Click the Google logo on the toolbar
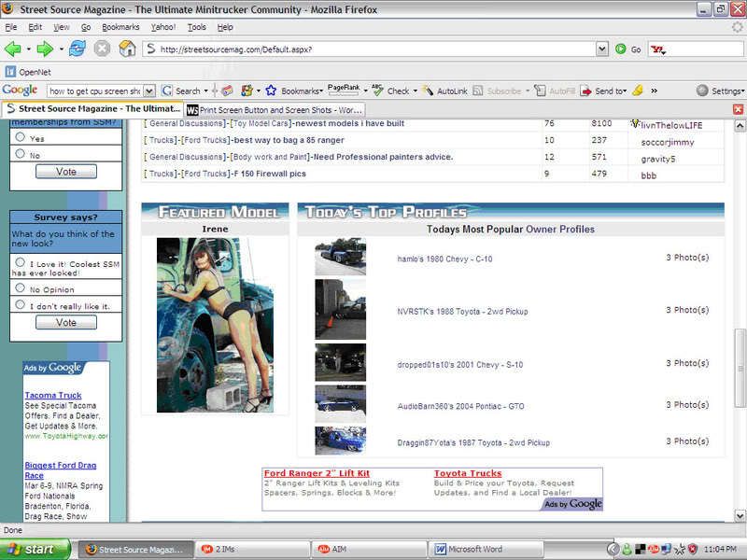The width and height of the screenshot is (747, 560). tap(20, 90)
